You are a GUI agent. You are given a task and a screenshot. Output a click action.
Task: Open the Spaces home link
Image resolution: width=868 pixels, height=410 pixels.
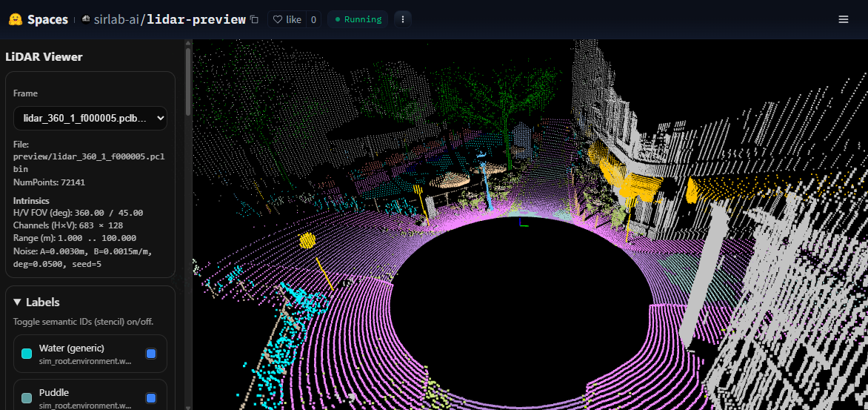pyautogui.click(x=47, y=19)
